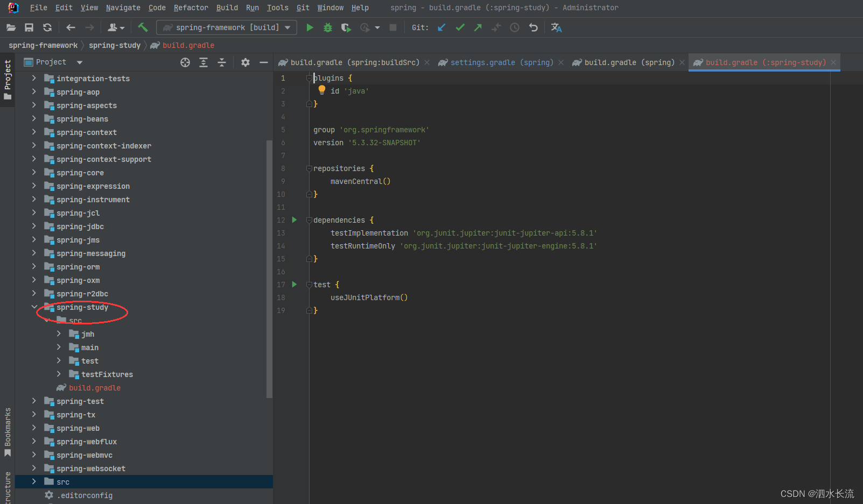Click the version '5.3.32-SNAPSHOT' line
Image resolution: width=863 pixels, height=504 pixels.
tap(367, 143)
